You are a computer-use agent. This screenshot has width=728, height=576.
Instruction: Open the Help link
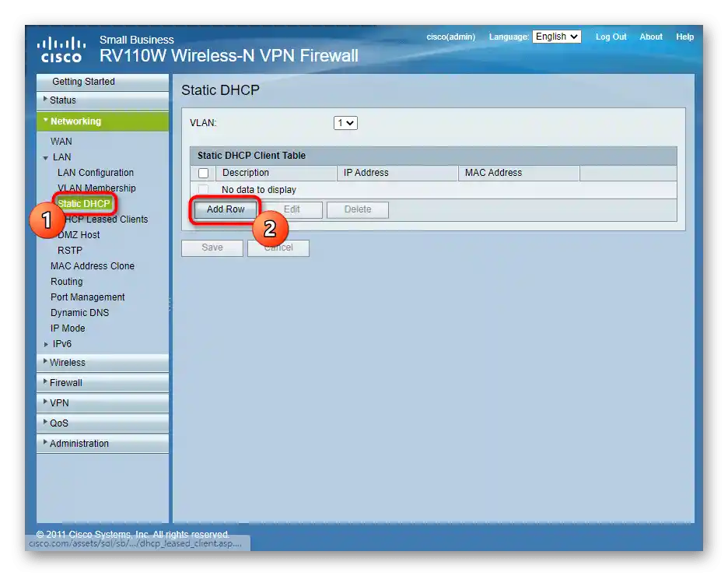(684, 37)
